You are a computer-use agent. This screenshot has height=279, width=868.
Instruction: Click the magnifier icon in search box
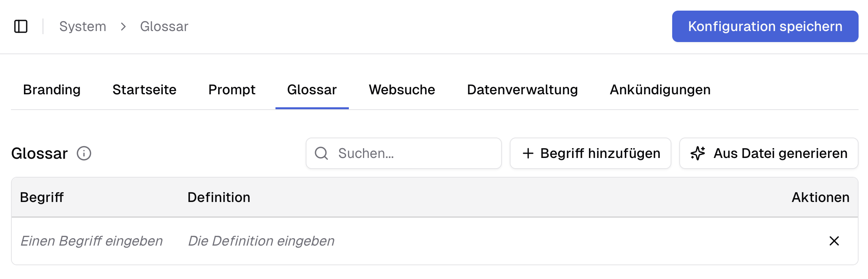(x=322, y=153)
